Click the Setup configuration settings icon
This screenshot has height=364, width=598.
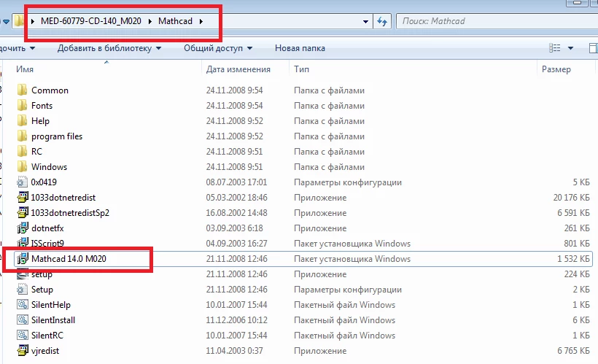pos(22,289)
